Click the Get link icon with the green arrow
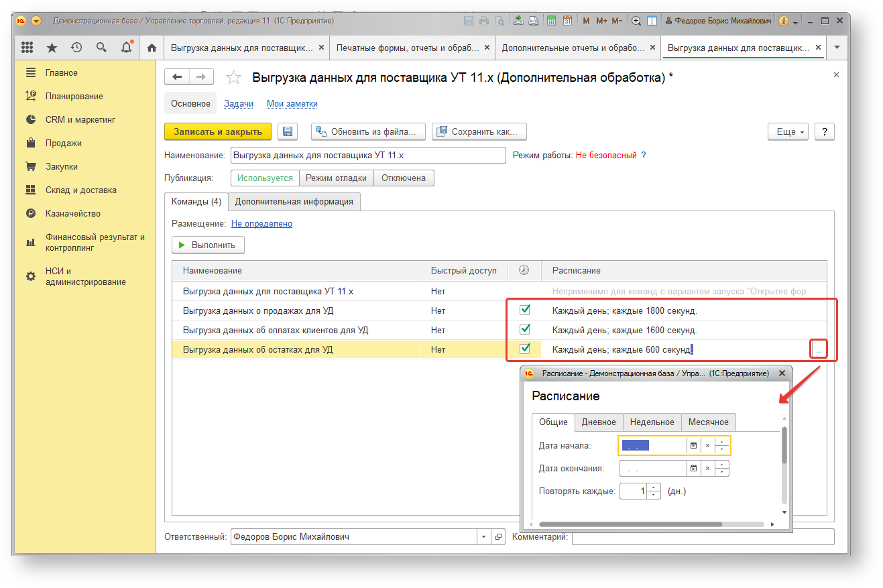Viewport: 883px width, 588px height. [x=518, y=21]
